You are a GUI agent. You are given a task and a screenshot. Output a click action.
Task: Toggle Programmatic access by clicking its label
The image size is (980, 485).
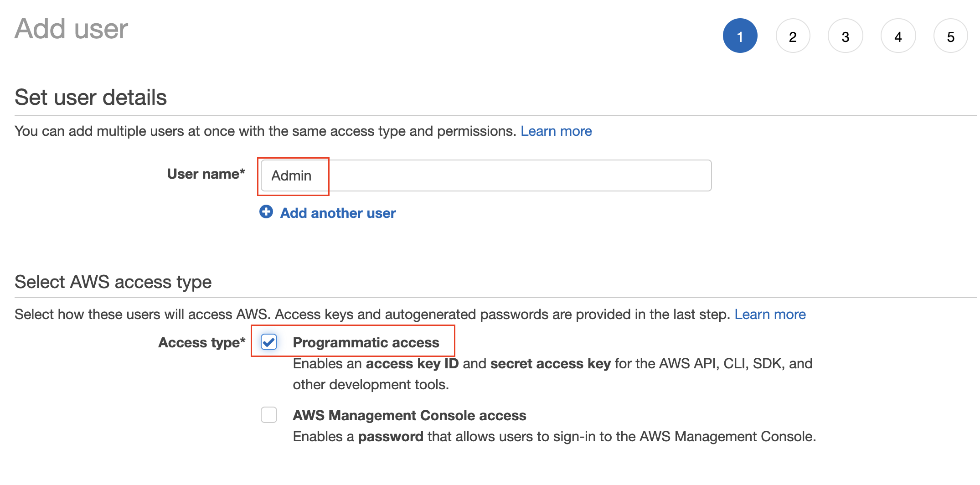coord(366,342)
